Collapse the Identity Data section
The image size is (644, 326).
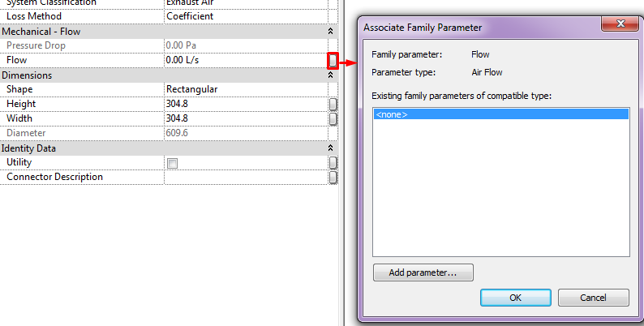(330, 148)
